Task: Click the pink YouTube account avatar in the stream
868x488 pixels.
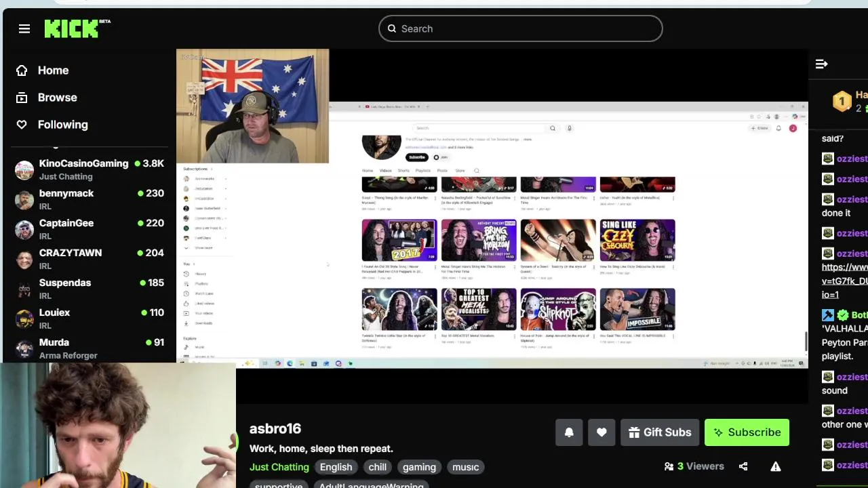Action: point(793,128)
